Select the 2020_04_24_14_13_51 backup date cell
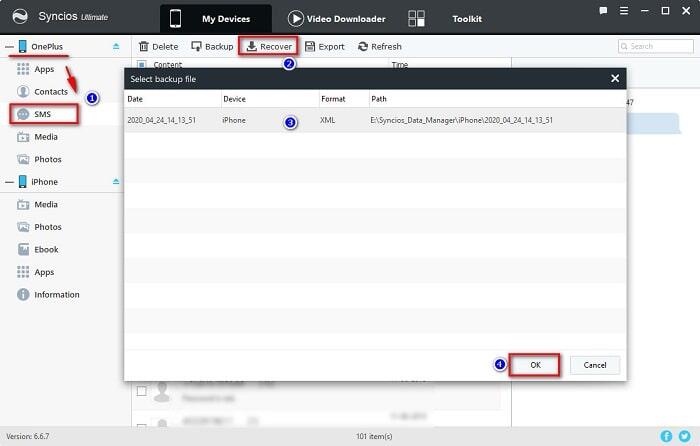Viewport: 700px width, 446px height. coord(162,120)
